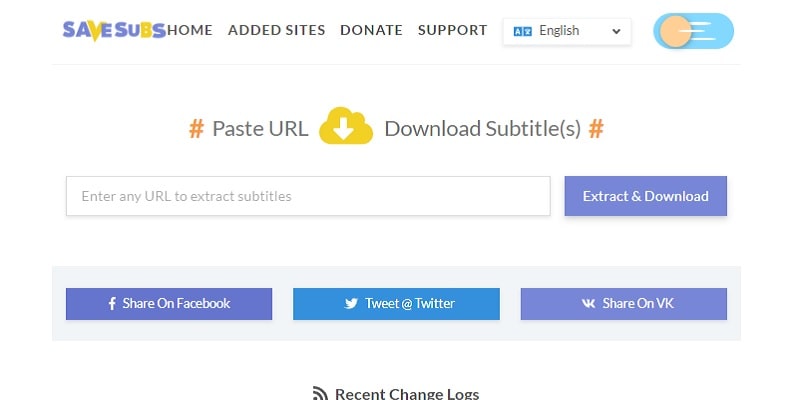Click the Twitter bird icon
This screenshot has width=800, height=400.
(351, 304)
